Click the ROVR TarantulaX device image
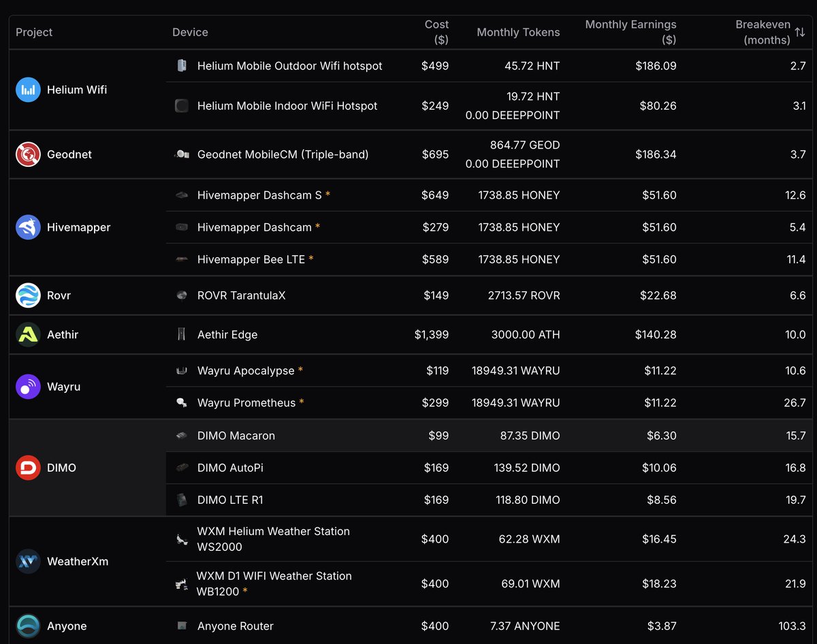817x644 pixels. point(181,295)
